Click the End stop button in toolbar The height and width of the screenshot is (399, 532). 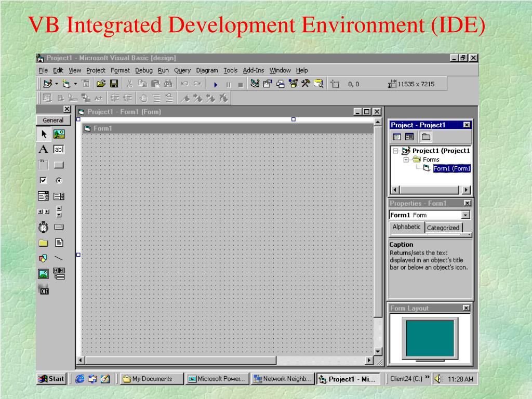coord(241,85)
